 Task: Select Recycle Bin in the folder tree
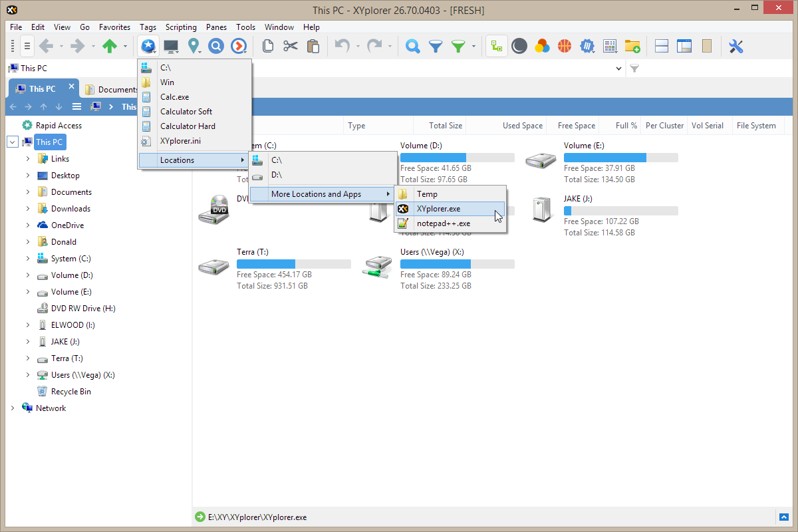click(x=70, y=392)
